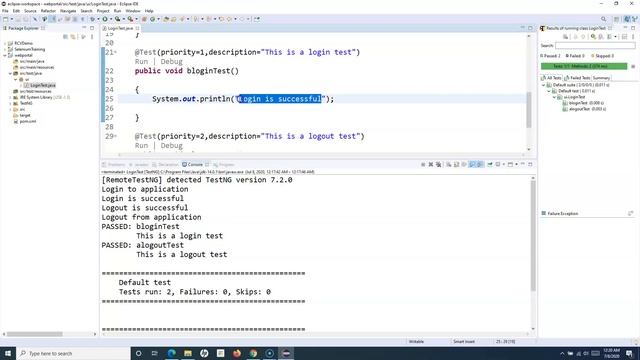Open the File menu
The width and height of the screenshot is (640, 360).
tap(5, 11)
